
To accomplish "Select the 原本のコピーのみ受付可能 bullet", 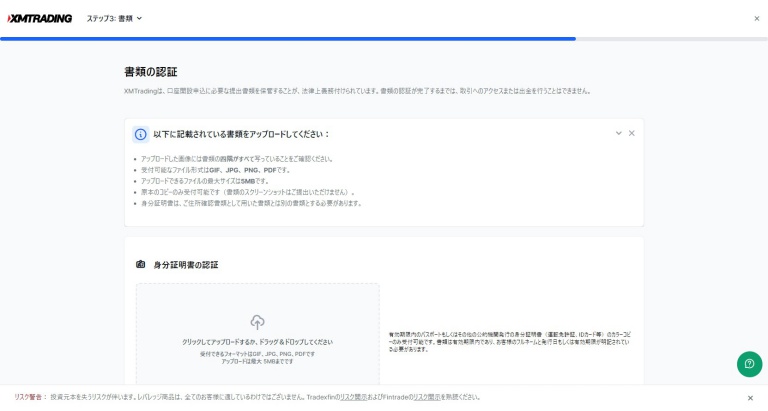I will (248, 192).
